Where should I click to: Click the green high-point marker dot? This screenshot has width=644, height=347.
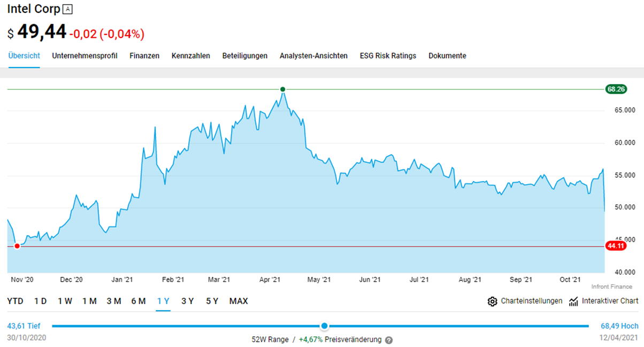pos(282,89)
